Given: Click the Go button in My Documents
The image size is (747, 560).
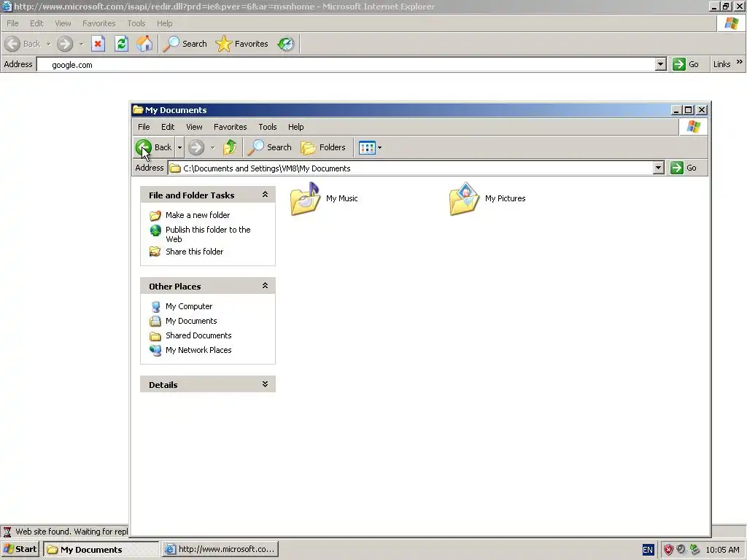Looking at the screenshot, I should [x=684, y=168].
